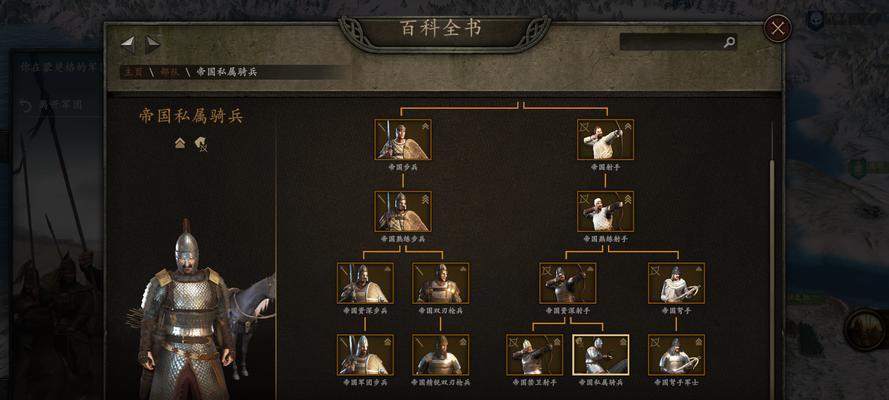Click the 部队 breadcrumb link

tap(169, 72)
